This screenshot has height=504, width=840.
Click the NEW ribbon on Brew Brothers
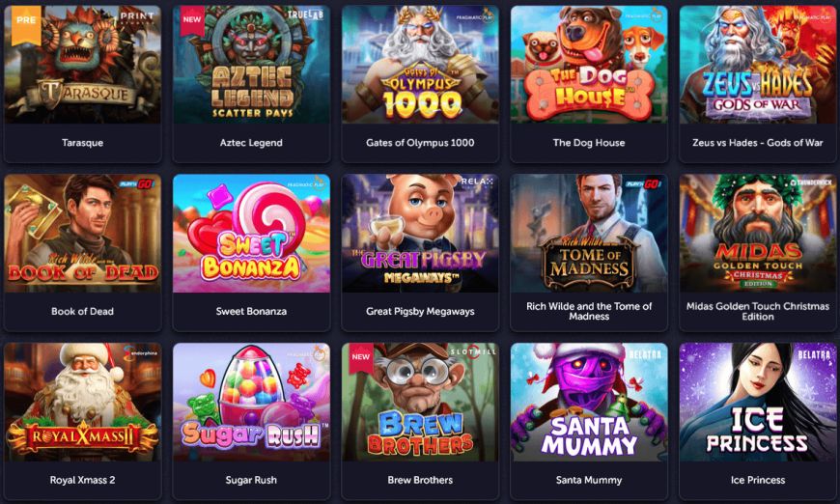coord(360,358)
